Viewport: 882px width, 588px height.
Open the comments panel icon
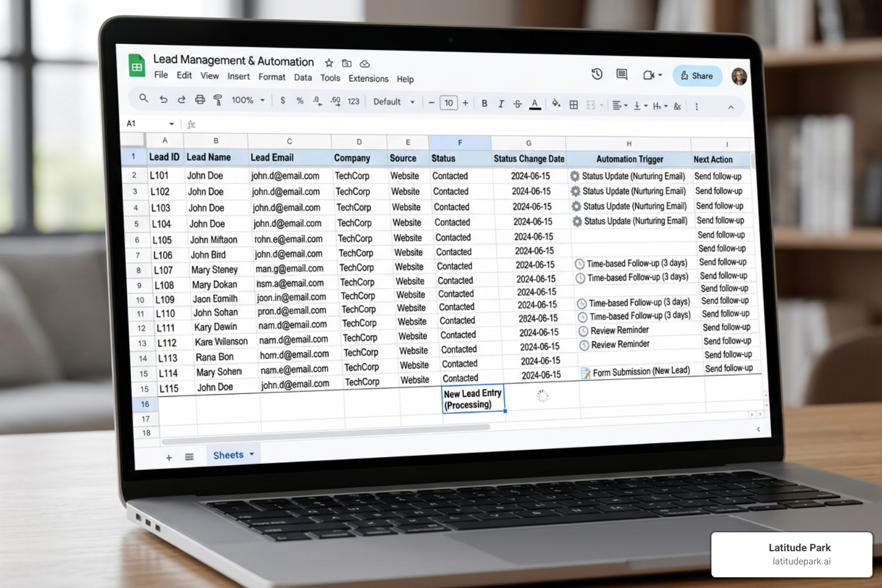[x=622, y=74]
